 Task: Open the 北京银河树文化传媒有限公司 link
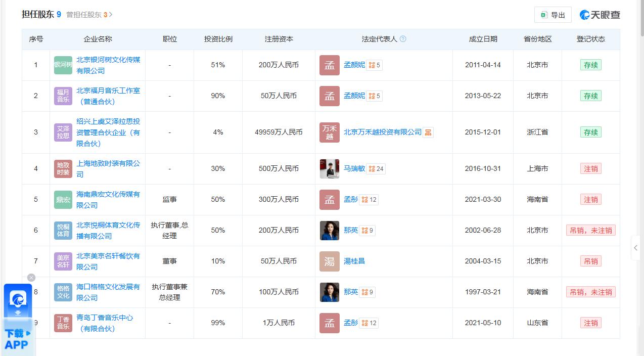point(108,65)
